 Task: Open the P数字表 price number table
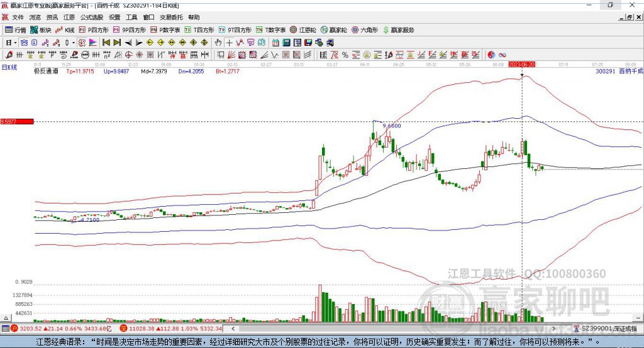click(x=165, y=30)
